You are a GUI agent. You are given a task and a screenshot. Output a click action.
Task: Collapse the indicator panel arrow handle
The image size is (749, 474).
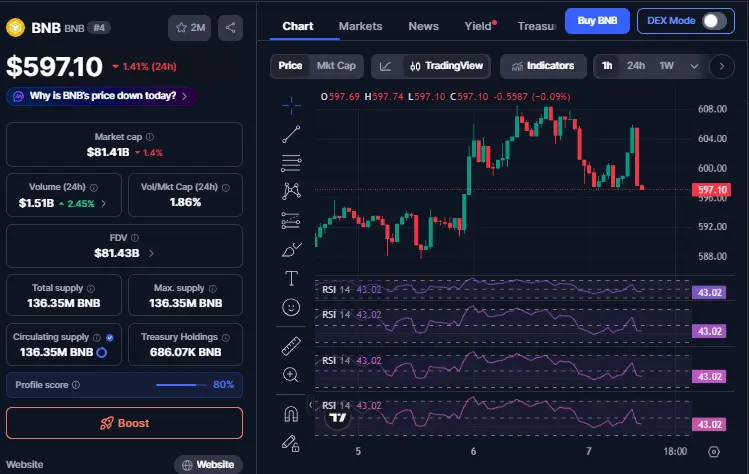[x=310, y=405]
